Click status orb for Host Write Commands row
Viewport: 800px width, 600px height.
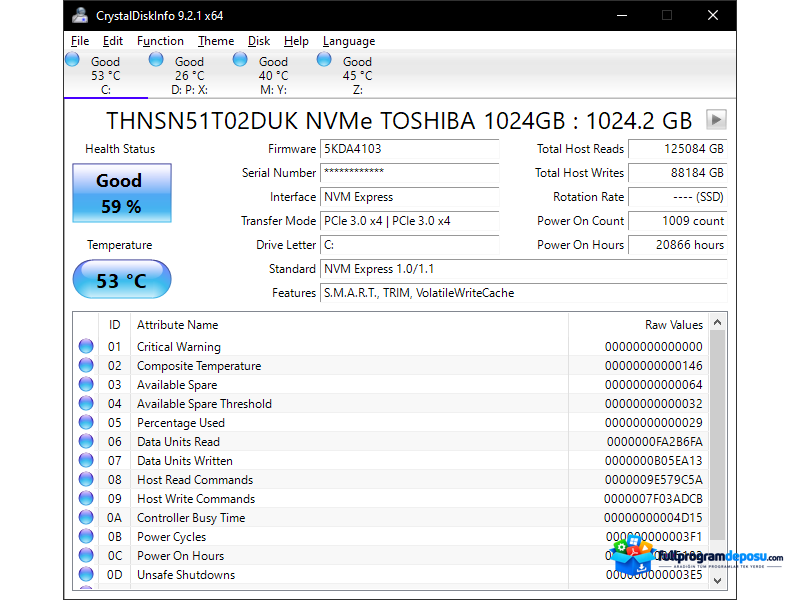[86, 498]
